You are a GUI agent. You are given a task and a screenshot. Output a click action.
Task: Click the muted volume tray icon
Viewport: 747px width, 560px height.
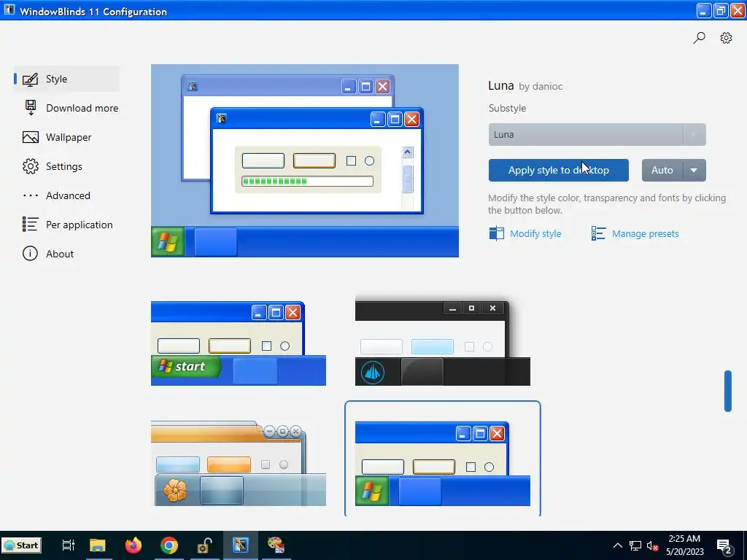652,545
